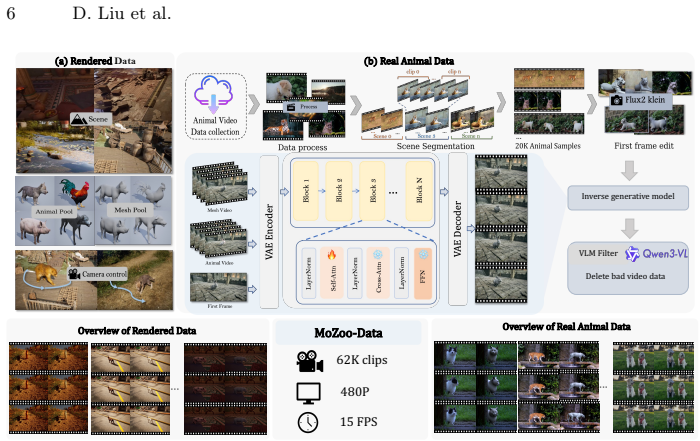Click the VLM Filter label
Viewport: 700px width, 441px height.
(598, 253)
